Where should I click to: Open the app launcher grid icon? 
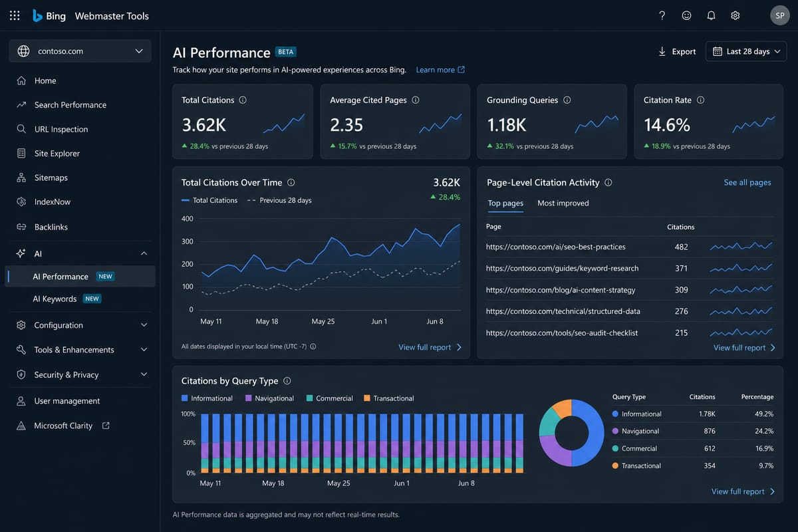pos(15,15)
